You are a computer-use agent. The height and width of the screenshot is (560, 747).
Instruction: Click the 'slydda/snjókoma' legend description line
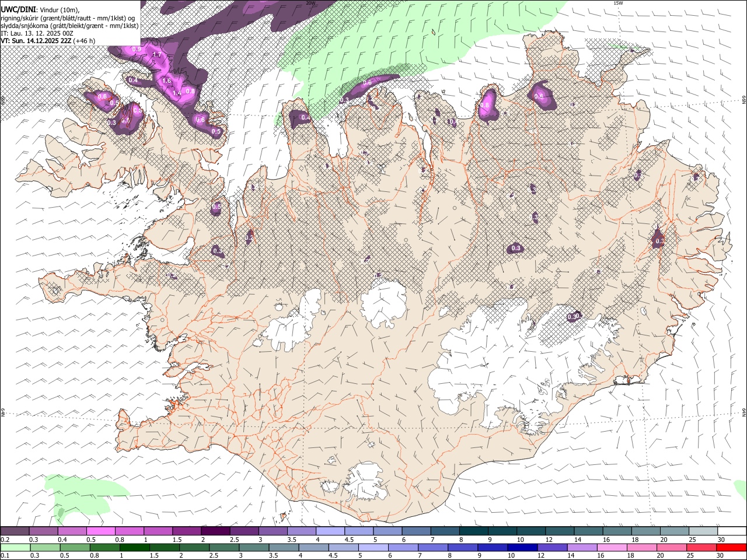point(69,26)
